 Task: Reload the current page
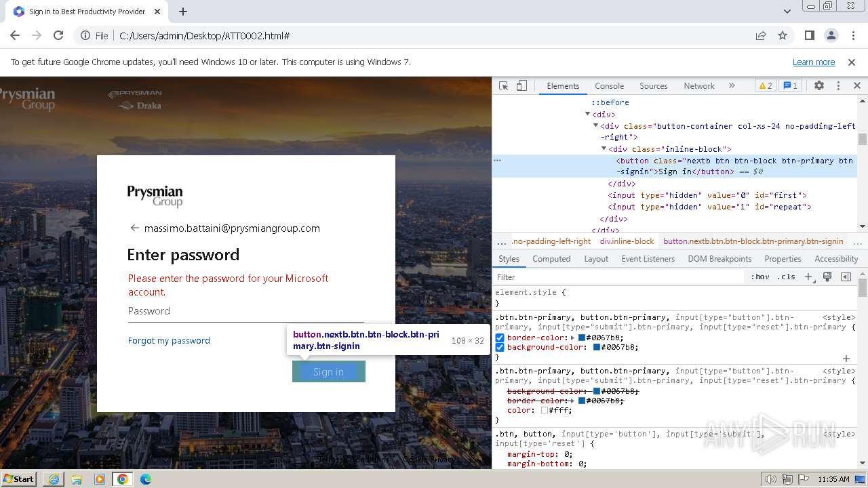[x=58, y=35]
